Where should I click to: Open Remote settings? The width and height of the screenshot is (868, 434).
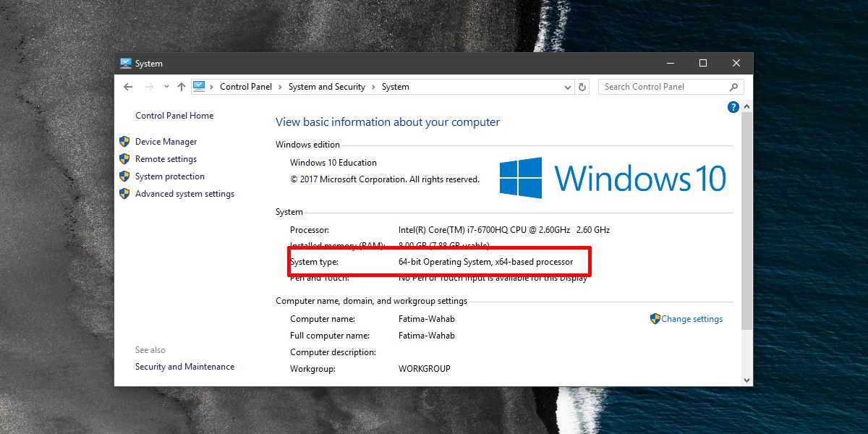[x=166, y=159]
